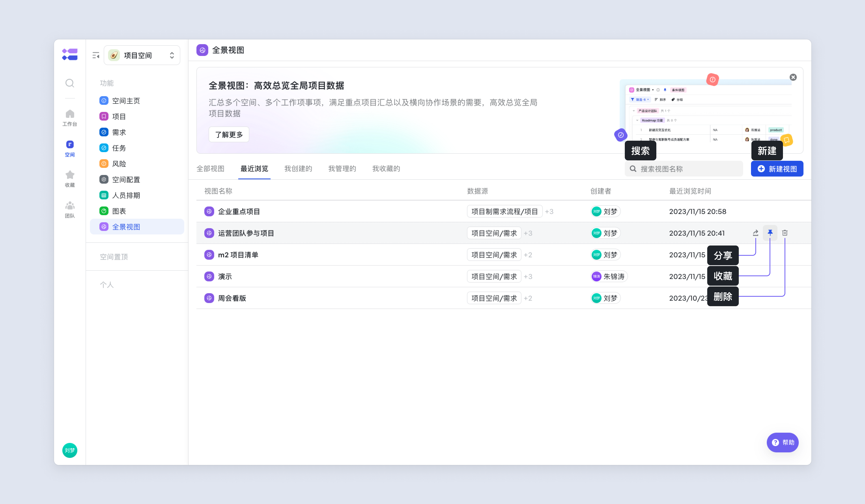This screenshot has width=865, height=504.
Task: Click the m2 项目清单 row icon
Action: point(209,254)
